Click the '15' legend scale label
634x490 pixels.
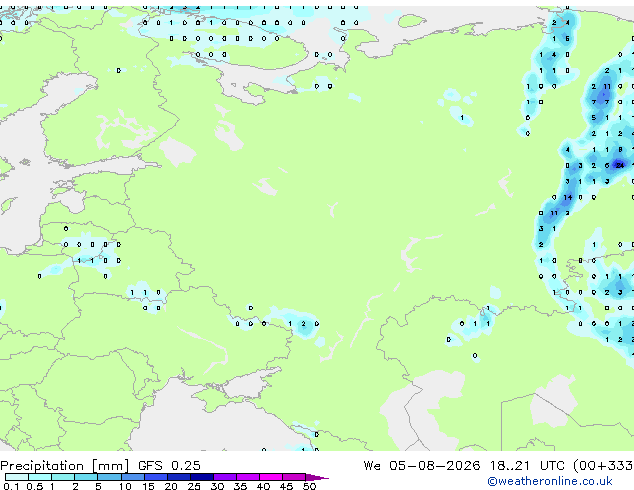[148, 486]
